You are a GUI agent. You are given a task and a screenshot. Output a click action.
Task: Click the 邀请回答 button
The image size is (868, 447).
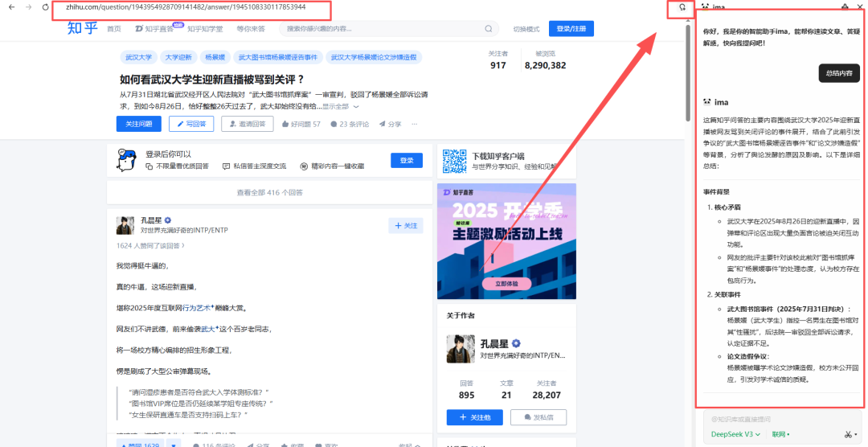point(247,124)
